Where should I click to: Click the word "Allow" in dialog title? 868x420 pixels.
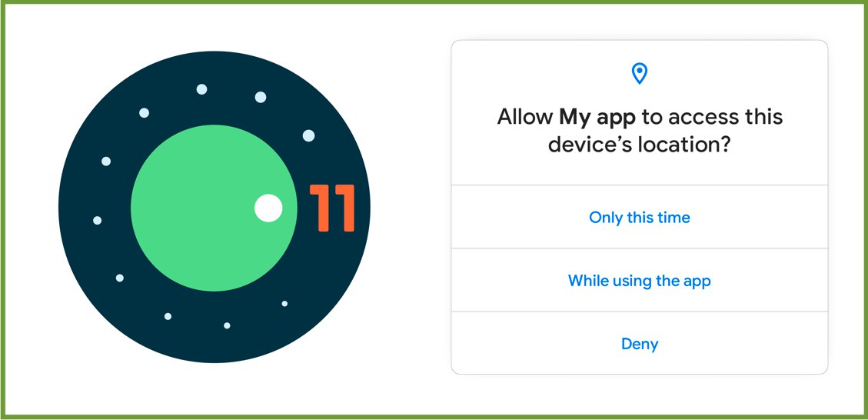(x=525, y=117)
